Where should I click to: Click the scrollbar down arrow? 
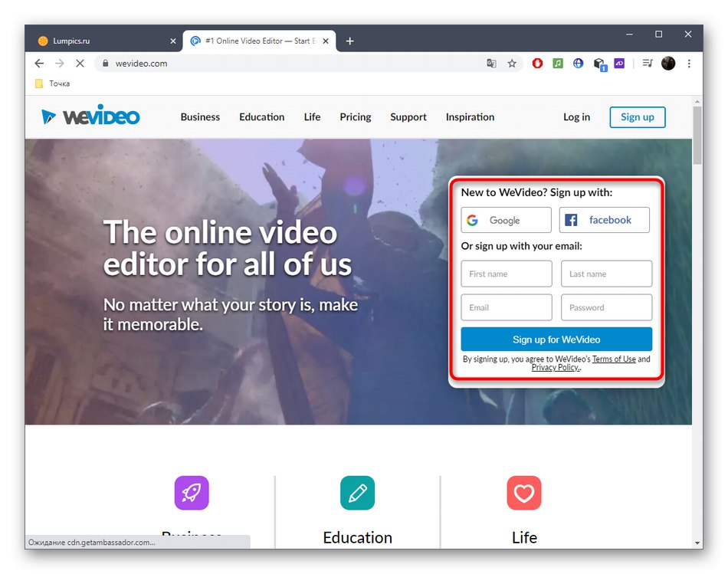point(697,543)
